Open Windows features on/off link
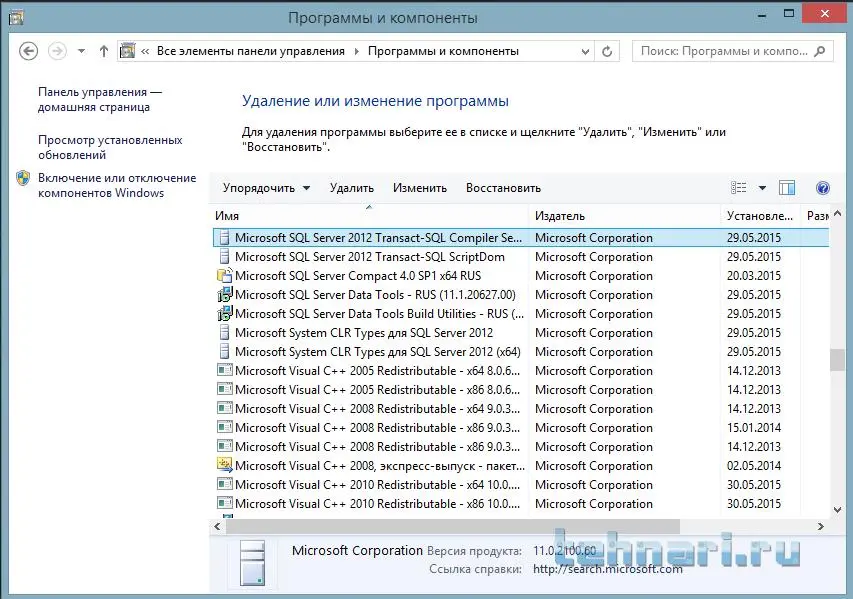853x599 pixels. click(x=117, y=186)
